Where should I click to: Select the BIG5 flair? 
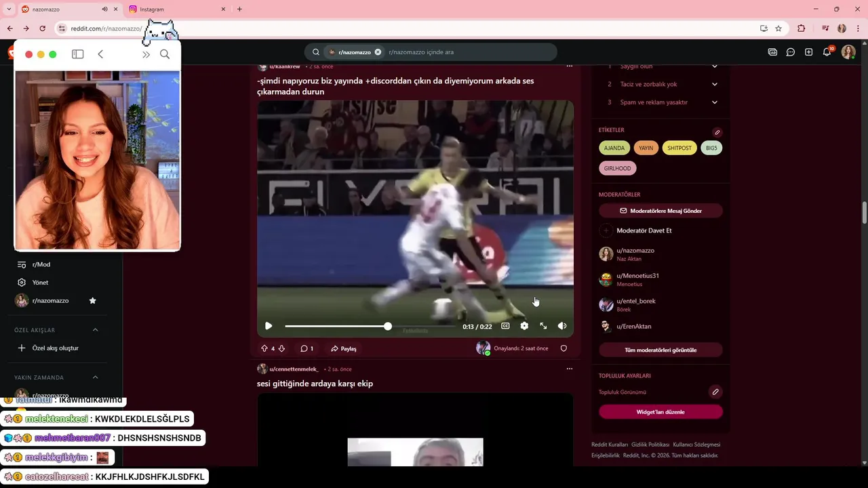pos(711,148)
